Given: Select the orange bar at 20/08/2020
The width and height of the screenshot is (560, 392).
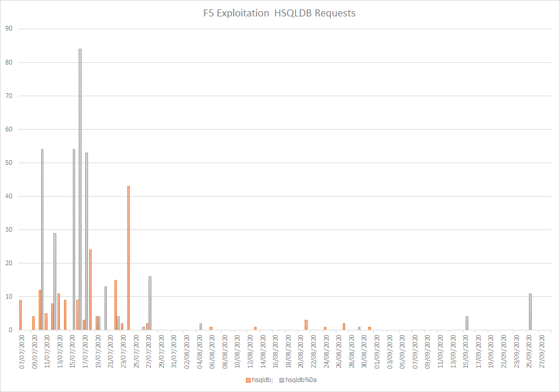Looking at the screenshot, I should [x=306, y=325].
